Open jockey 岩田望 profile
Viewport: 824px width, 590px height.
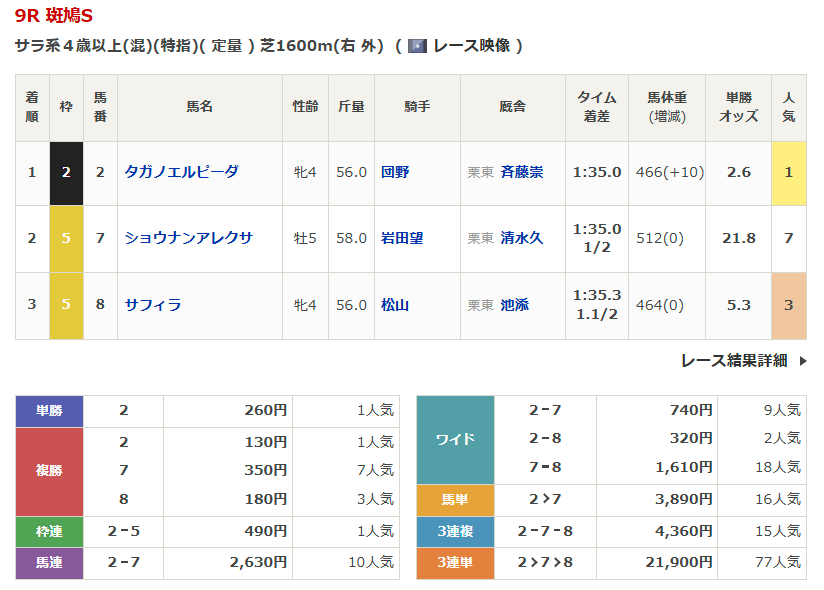(x=402, y=238)
